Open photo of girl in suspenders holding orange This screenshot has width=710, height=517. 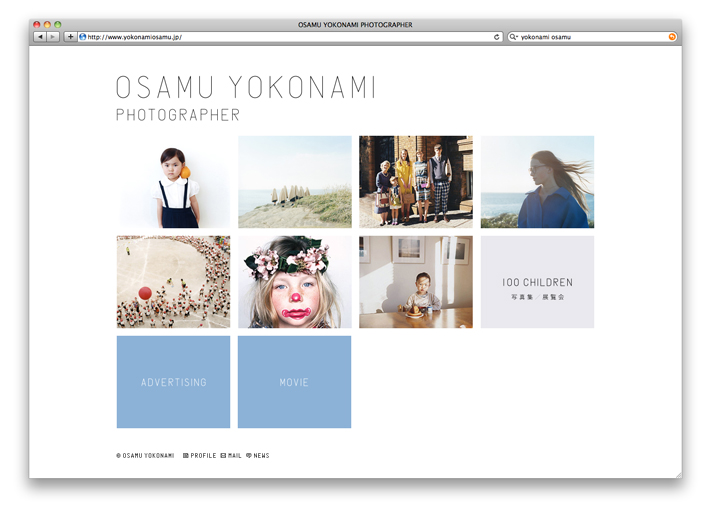click(173, 182)
